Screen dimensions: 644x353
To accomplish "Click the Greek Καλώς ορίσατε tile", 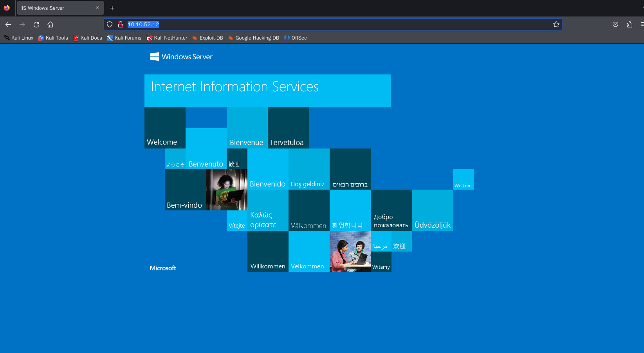I will pyautogui.click(x=268, y=210).
